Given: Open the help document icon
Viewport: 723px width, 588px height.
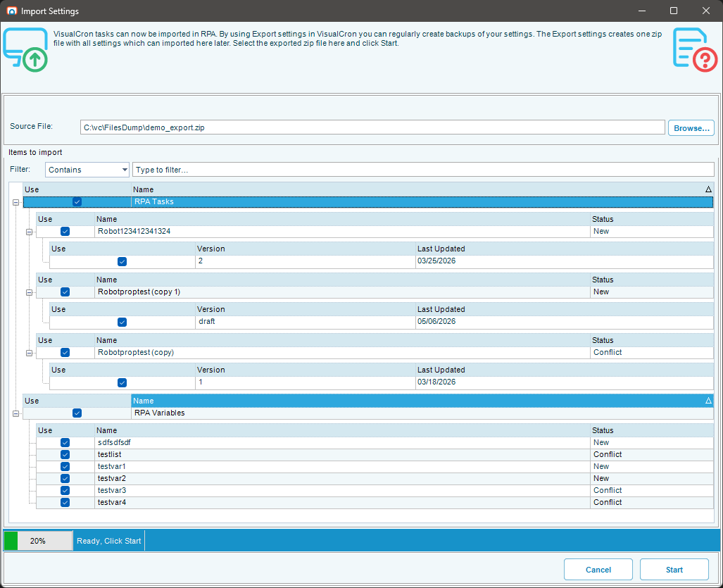Looking at the screenshot, I should [695, 50].
